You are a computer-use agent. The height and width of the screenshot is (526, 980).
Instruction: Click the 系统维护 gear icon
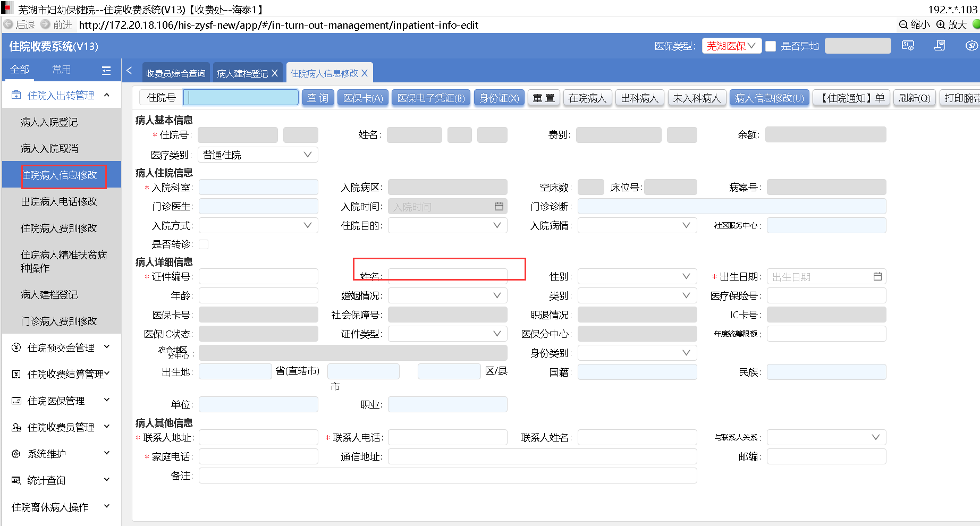click(16, 454)
